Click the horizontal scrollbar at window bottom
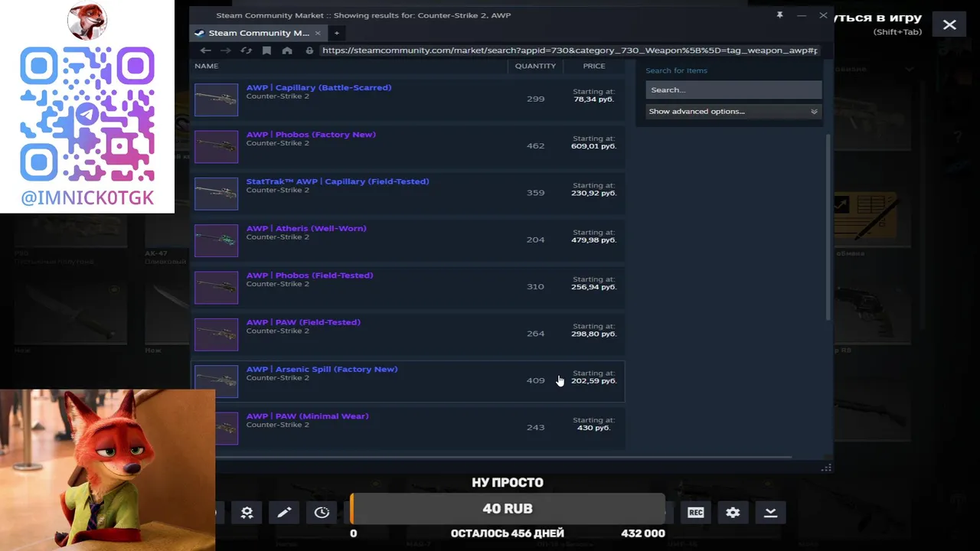 [503, 458]
